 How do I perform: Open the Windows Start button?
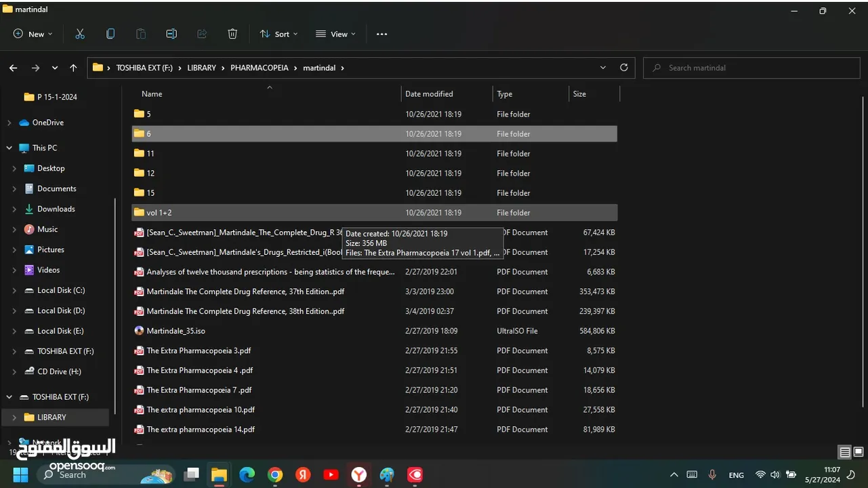point(21,474)
